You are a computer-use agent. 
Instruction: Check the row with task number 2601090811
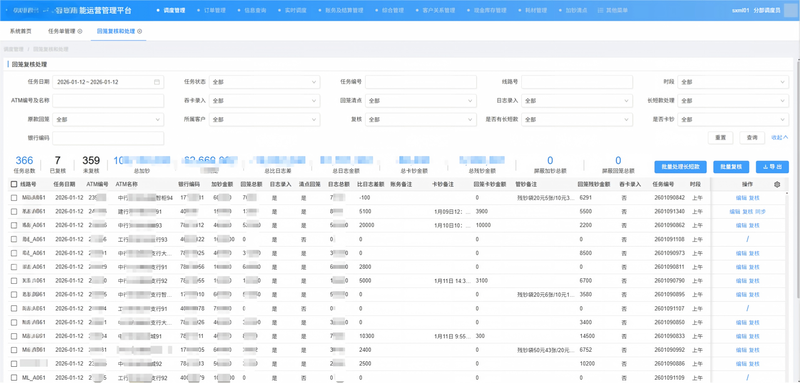point(14,267)
